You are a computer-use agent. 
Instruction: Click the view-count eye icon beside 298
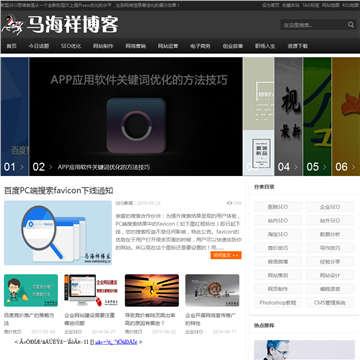pos(229,203)
